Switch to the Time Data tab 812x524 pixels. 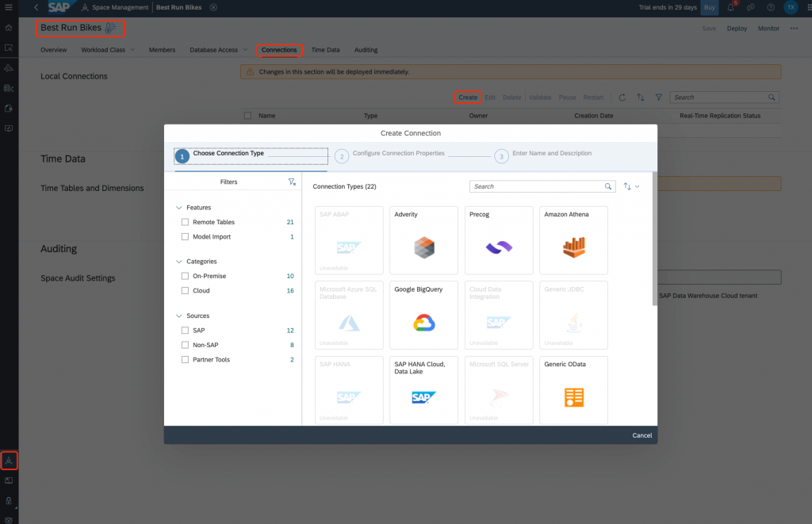point(325,50)
